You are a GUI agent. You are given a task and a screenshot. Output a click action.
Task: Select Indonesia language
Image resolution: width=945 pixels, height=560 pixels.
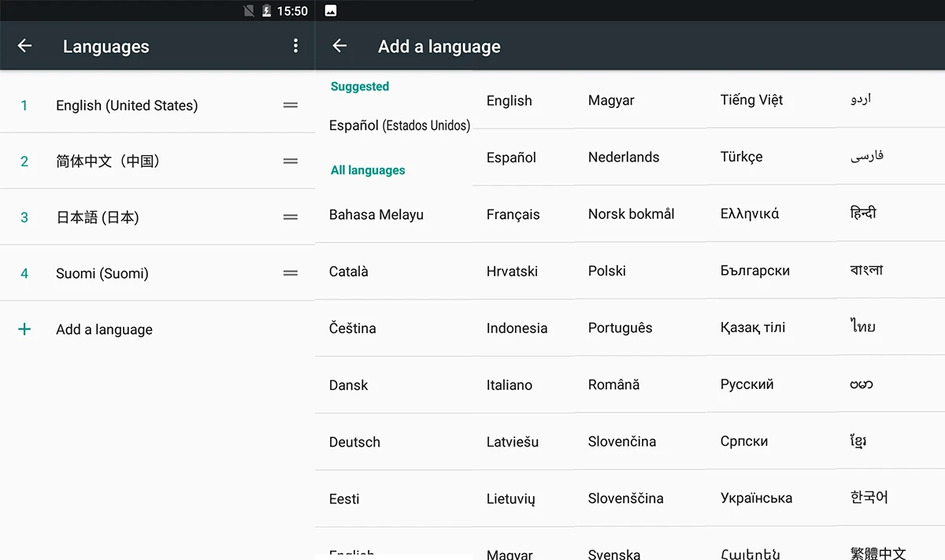tap(517, 328)
